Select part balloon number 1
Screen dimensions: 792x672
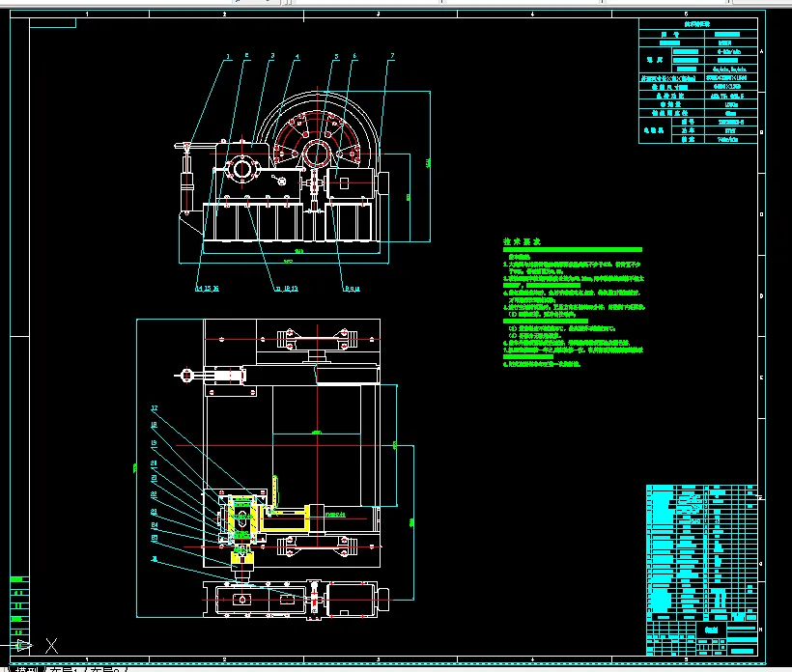pyautogui.click(x=228, y=57)
